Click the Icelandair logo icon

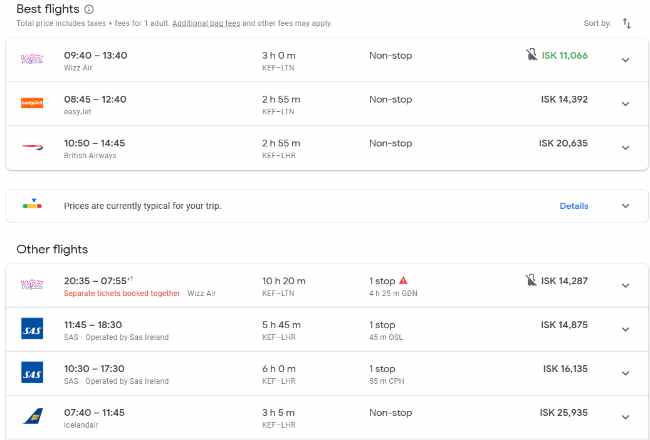coord(32,416)
